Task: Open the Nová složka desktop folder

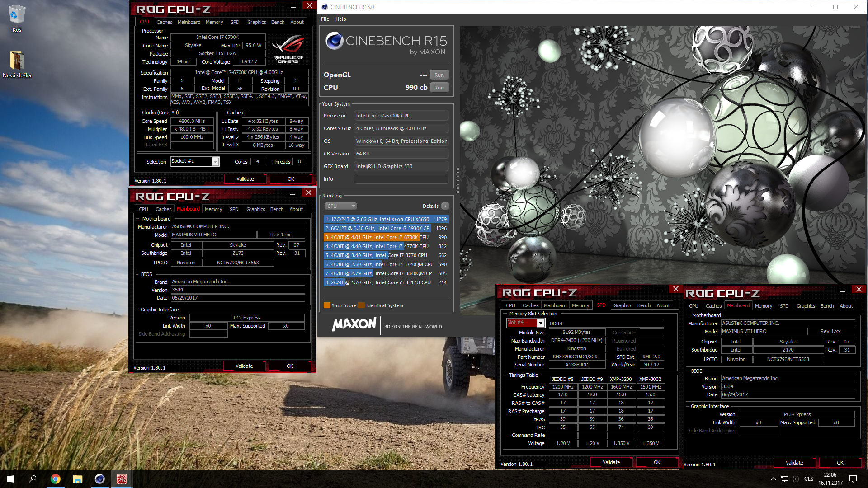Action: 17,65
